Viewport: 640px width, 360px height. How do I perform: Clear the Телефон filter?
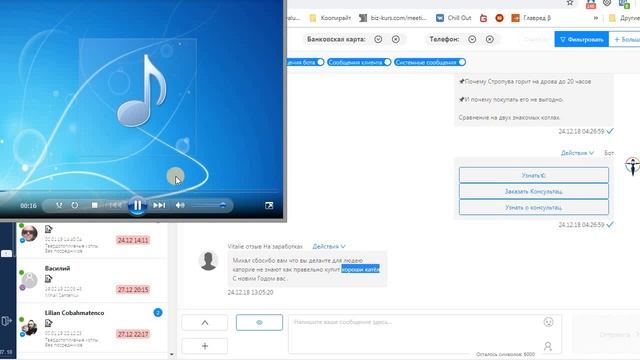tap(490, 39)
